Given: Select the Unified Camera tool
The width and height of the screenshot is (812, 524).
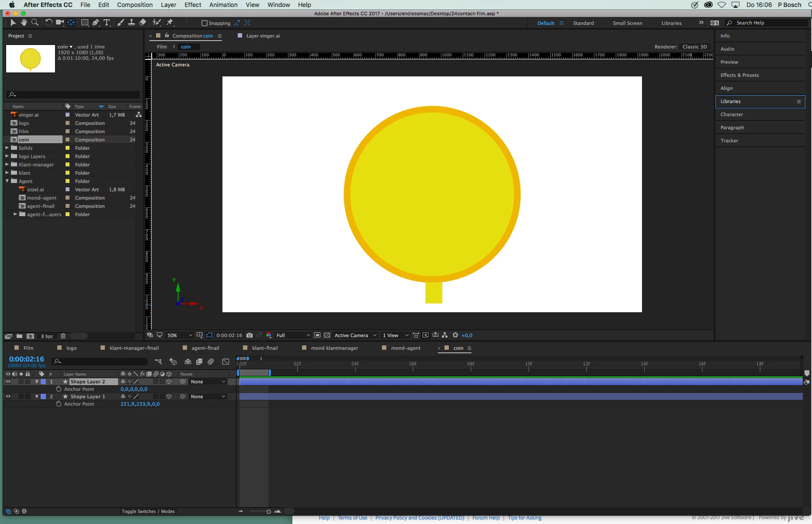Looking at the screenshot, I should (x=60, y=23).
